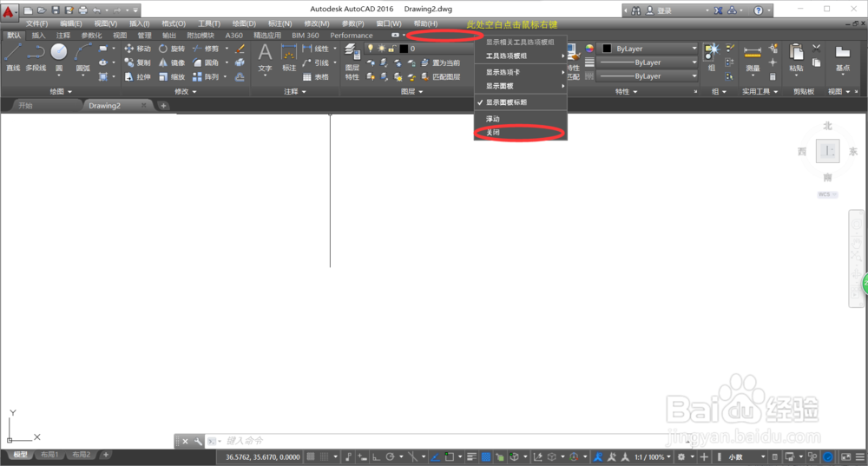868x466 pixels.
Task: Expand the 图层 panel title arrow
Action: [421, 92]
